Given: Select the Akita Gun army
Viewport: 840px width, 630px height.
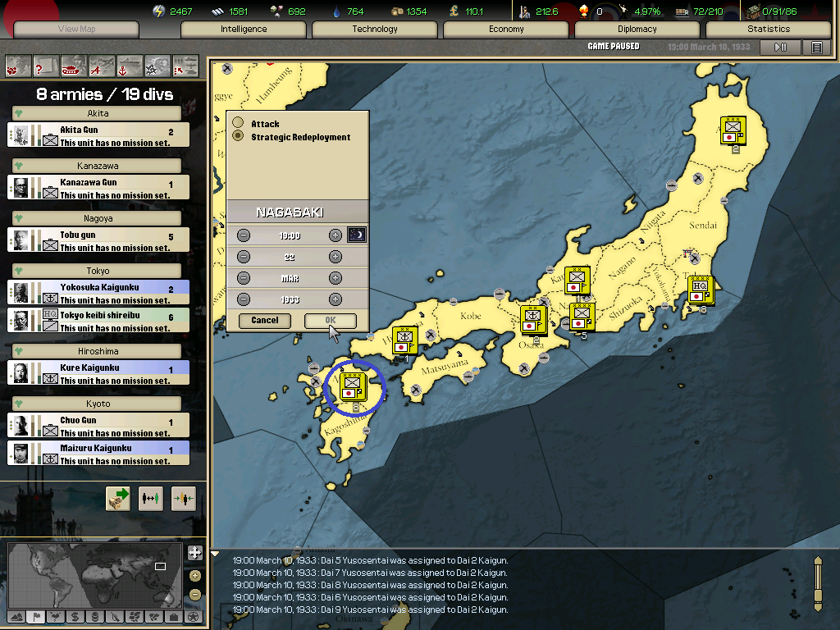Looking at the screenshot, I should [x=98, y=135].
